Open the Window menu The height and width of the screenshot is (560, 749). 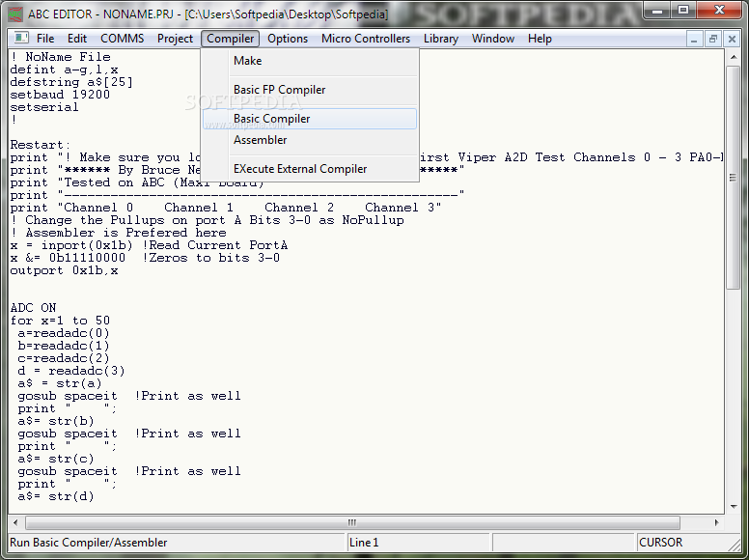(493, 39)
